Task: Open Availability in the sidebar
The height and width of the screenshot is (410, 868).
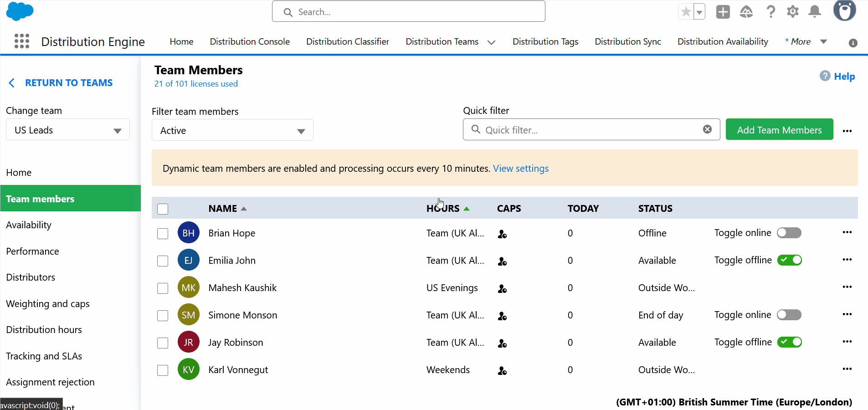Action: click(29, 225)
